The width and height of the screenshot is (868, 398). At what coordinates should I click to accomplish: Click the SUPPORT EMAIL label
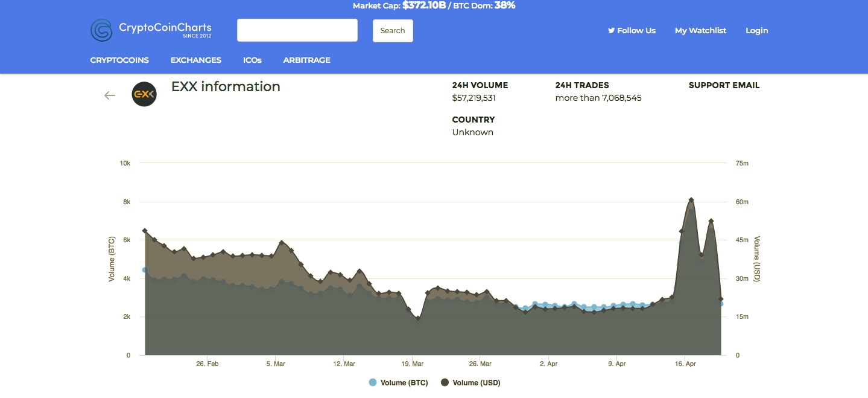(724, 85)
